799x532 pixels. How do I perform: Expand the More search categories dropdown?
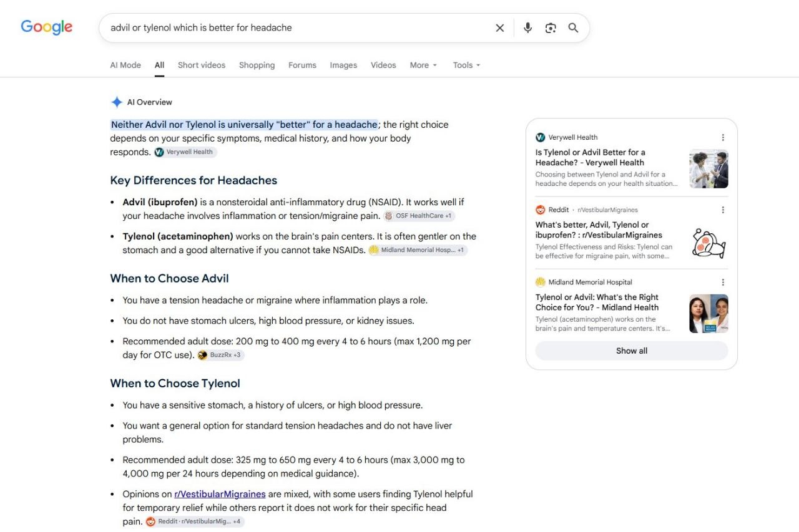point(423,65)
